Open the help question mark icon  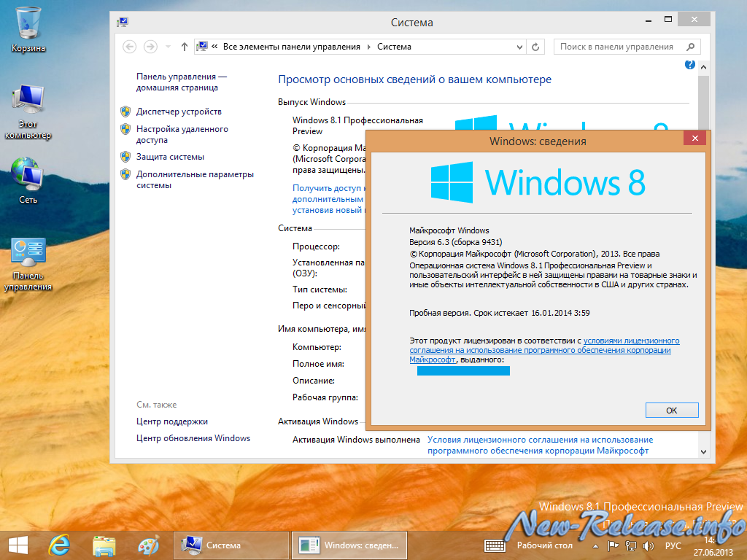[689, 64]
